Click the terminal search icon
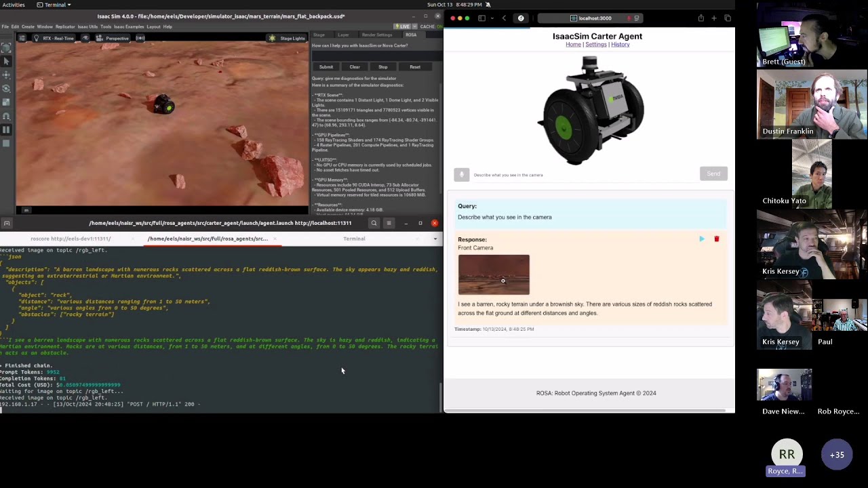The height and width of the screenshot is (488, 868). click(x=374, y=223)
